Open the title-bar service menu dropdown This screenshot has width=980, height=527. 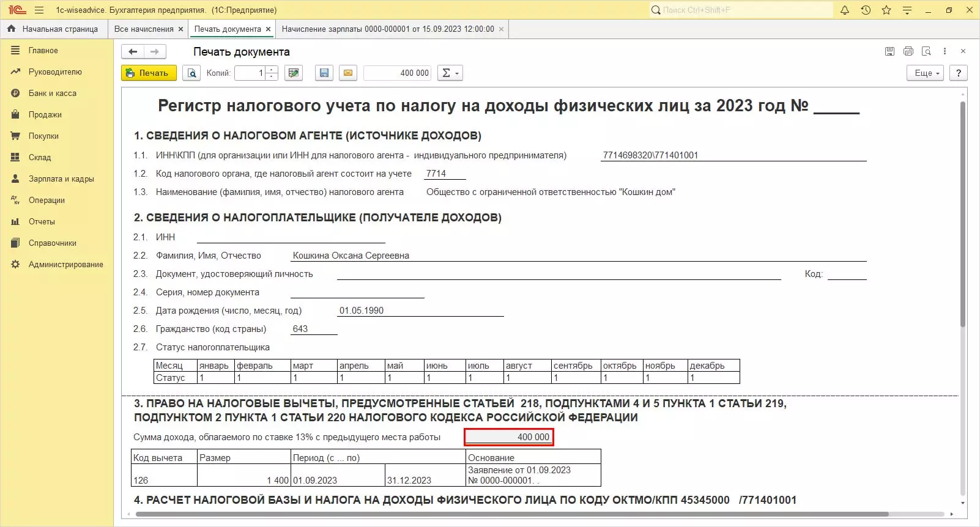click(907, 10)
